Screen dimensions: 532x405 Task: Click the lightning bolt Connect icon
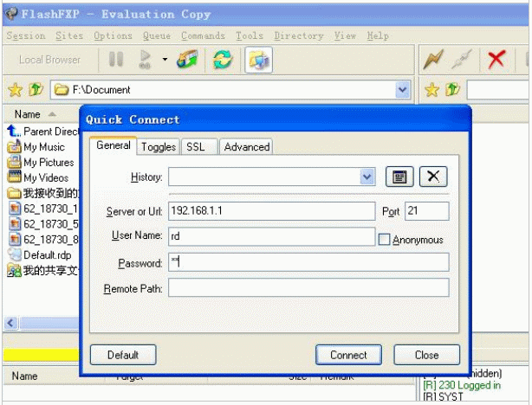coord(433,60)
